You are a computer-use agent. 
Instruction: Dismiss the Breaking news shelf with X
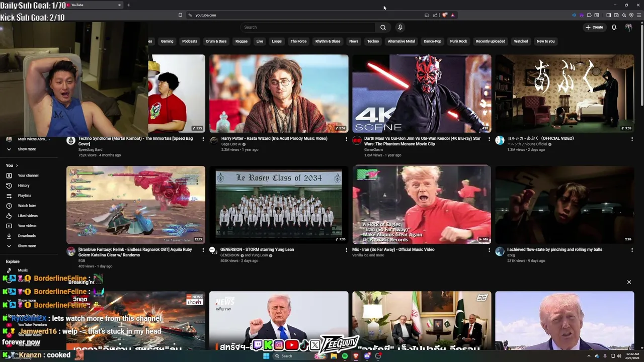629,282
